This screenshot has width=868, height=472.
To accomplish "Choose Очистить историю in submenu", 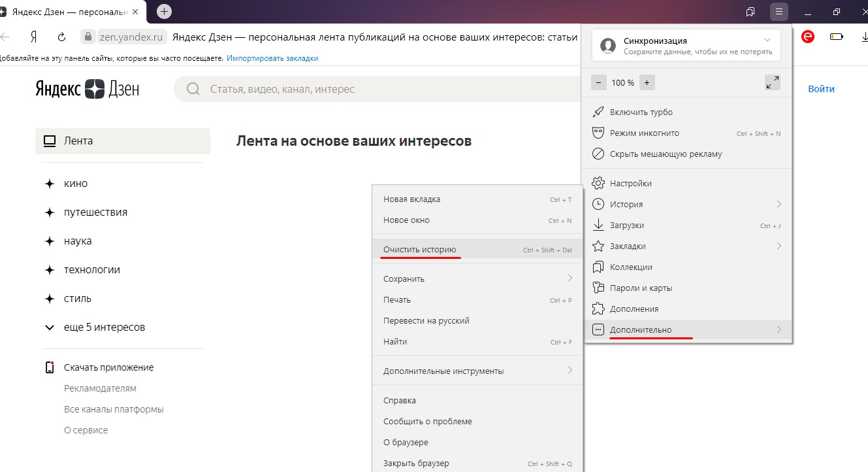I will [477, 250].
